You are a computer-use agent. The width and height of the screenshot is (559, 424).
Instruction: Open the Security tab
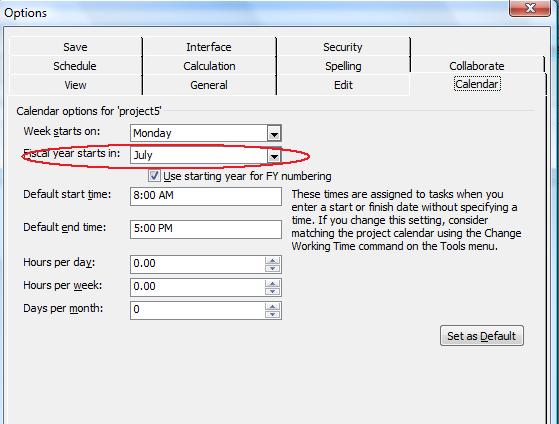click(343, 47)
